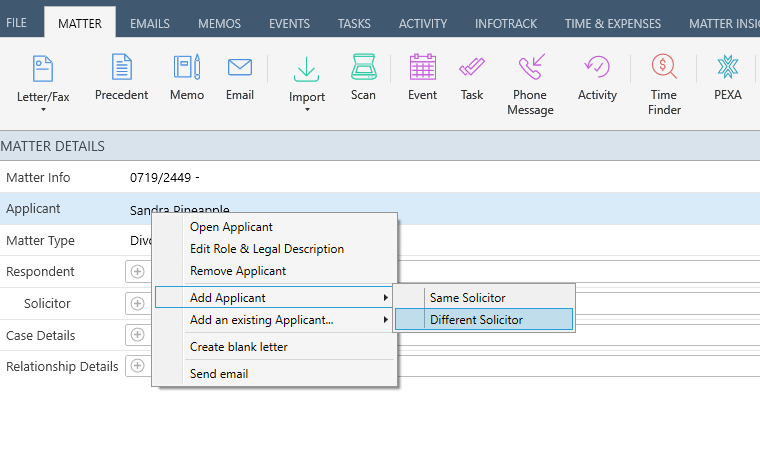Select the Applicant row label
The height and width of the screenshot is (449, 760).
point(33,208)
